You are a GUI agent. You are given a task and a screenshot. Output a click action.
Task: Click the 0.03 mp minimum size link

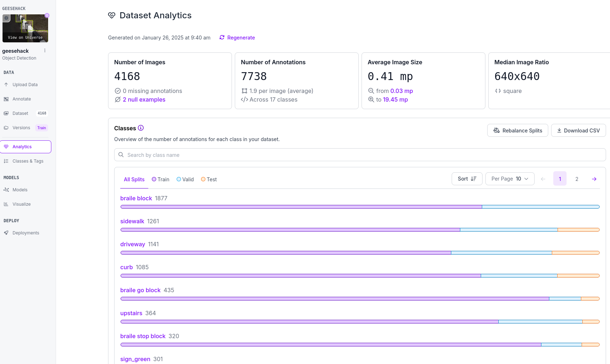point(401,91)
